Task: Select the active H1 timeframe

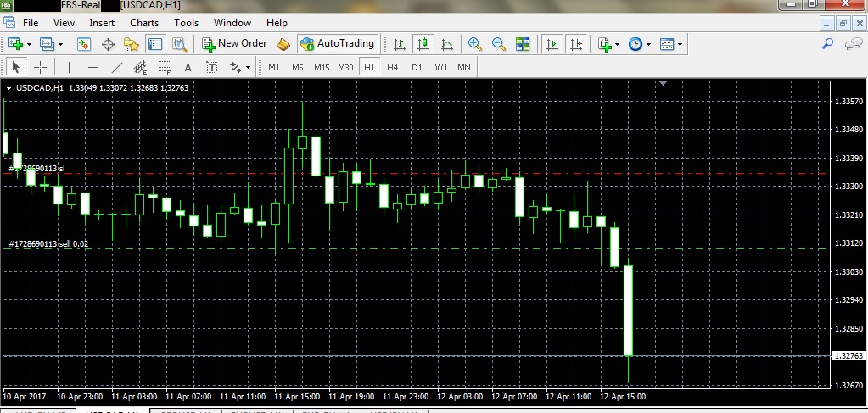Action: pos(369,68)
